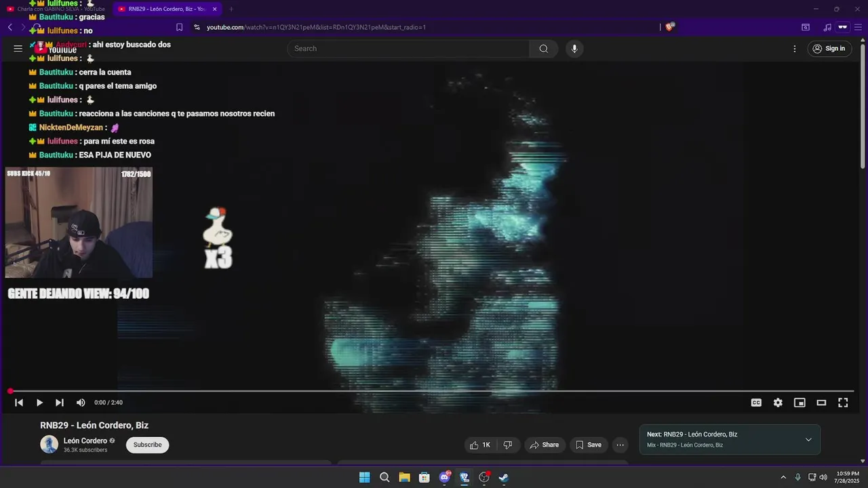Skip to the next video

(60, 403)
